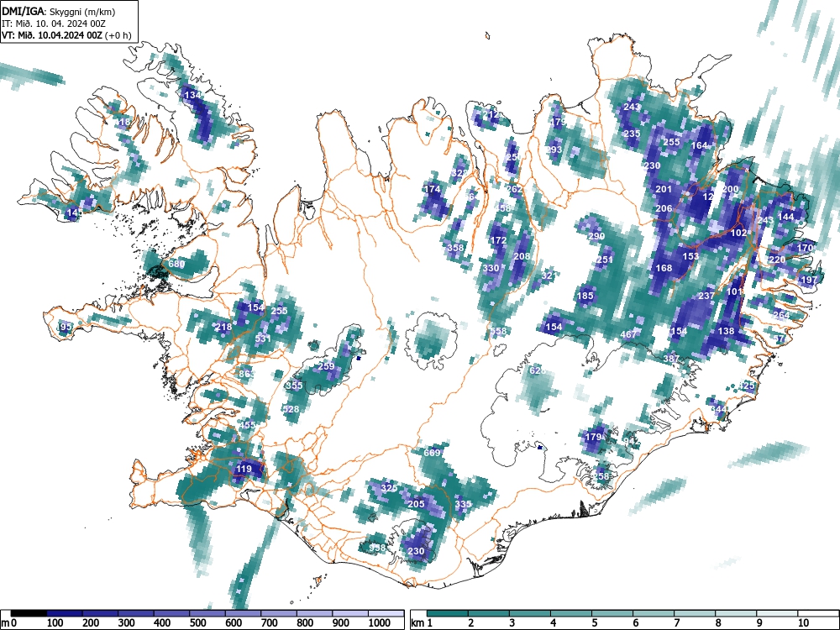
Task: Click the '293' value in the north
Action: [x=554, y=150]
